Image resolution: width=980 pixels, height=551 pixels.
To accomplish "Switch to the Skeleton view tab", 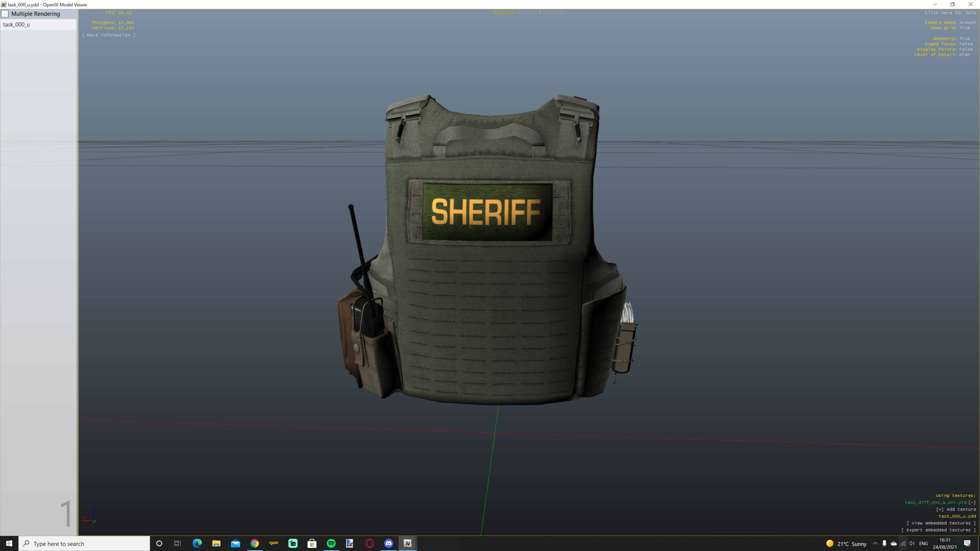I will coord(554,13).
